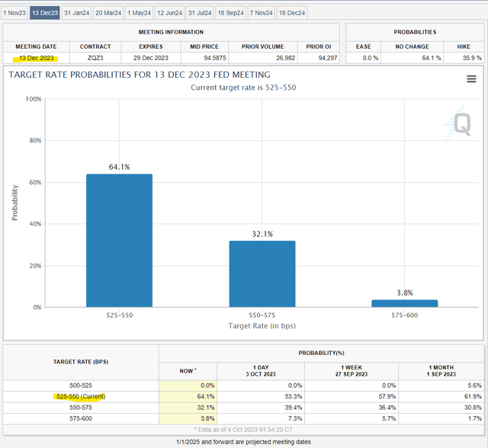Select the ease probability 0.0 %
488x448 pixels.
pyautogui.click(x=371, y=58)
